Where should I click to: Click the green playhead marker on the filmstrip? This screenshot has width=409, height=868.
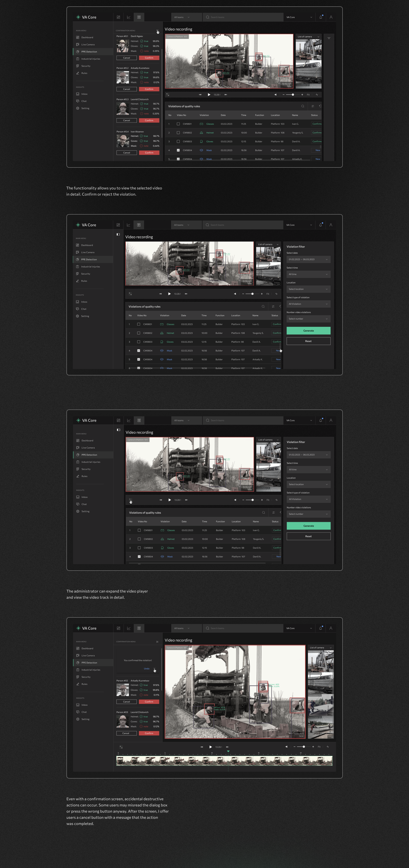[228, 751]
